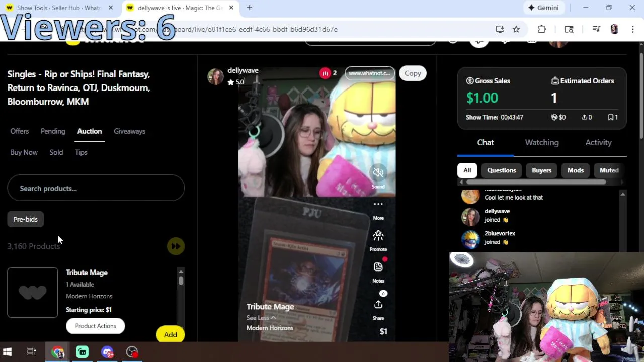
Task: Click 2bluevortex username in chat
Action: (500, 233)
